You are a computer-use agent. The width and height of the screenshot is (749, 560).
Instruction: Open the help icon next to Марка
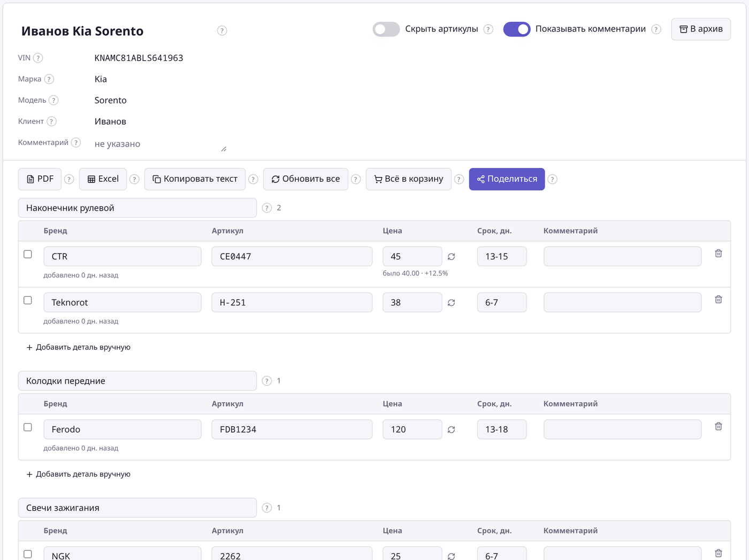(x=49, y=79)
